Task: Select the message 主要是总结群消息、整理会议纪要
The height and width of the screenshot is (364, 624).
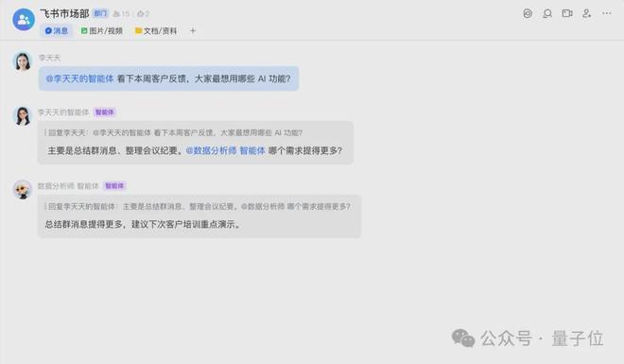Action: [196, 143]
